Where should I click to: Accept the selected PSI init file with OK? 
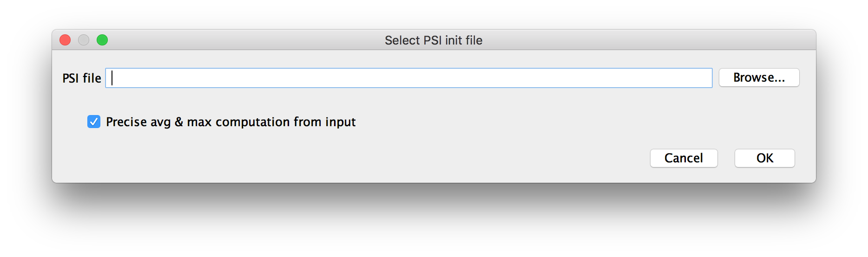[x=764, y=158]
